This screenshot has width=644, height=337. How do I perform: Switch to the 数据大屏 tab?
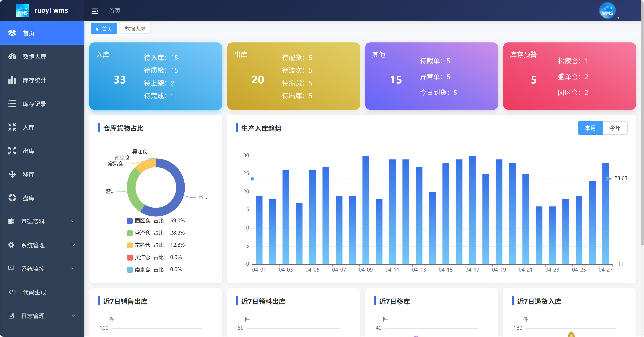pyautogui.click(x=135, y=29)
